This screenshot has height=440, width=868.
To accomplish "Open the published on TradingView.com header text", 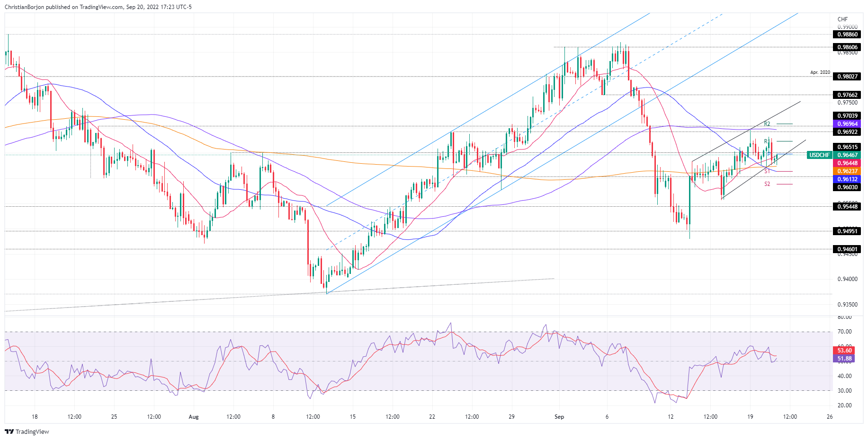I will coord(98,7).
